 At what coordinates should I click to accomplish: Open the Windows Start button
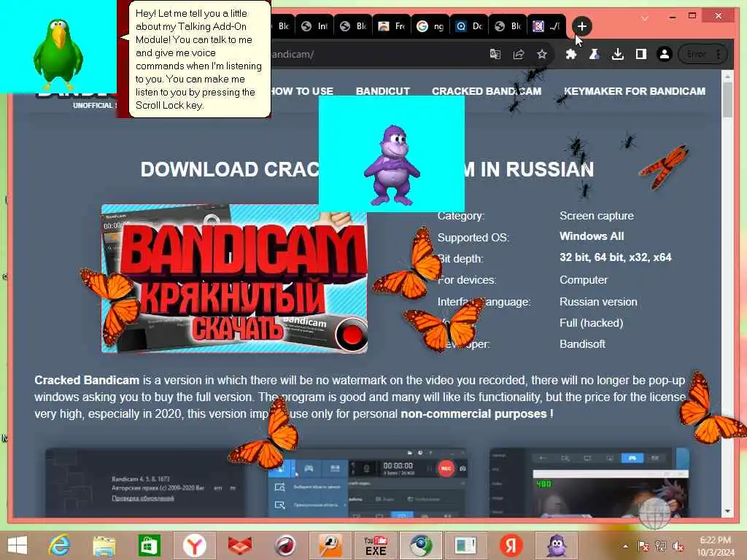click(x=18, y=545)
